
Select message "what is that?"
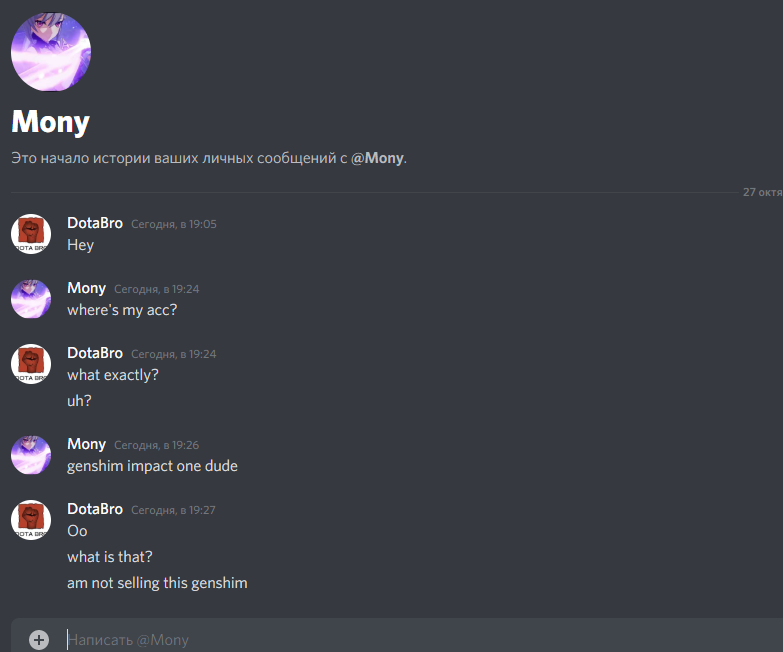click(x=110, y=557)
